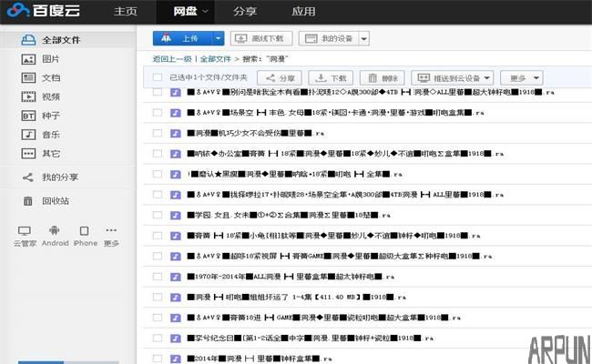This screenshot has height=364, width=592.
Task: Check the first file's checkbox in list
Action: tap(158, 93)
